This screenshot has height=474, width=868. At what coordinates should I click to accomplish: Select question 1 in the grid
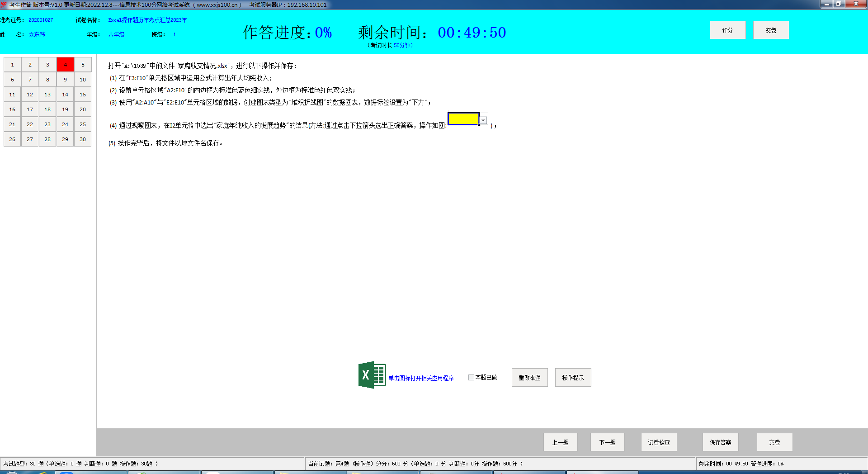[12, 65]
